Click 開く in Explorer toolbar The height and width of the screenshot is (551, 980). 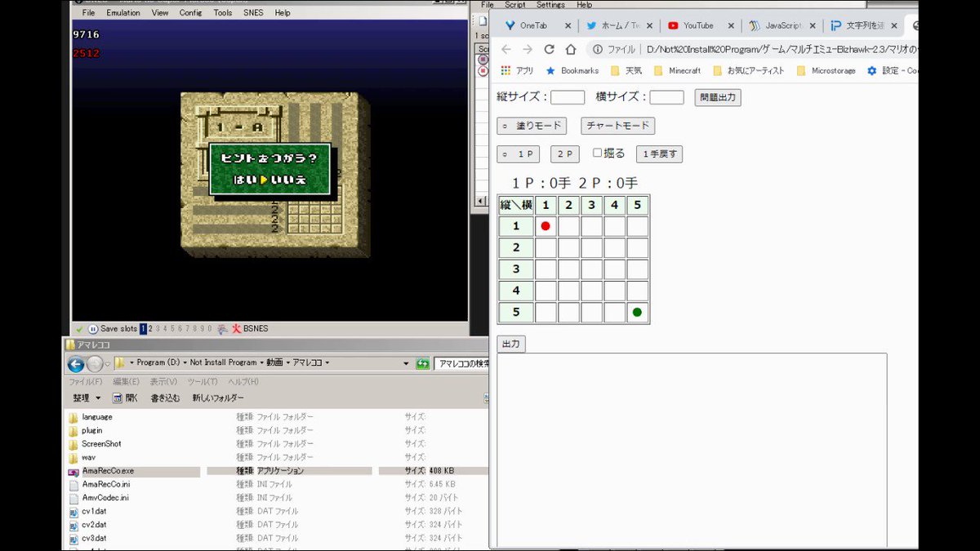coord(126,398)
